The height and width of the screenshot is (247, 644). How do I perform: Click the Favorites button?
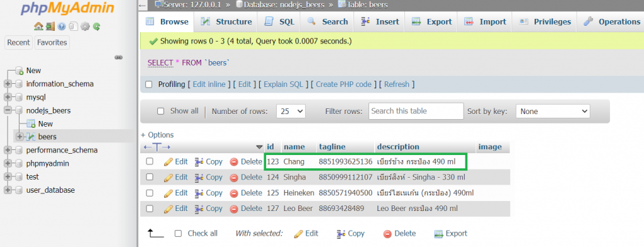coord(52,42)
